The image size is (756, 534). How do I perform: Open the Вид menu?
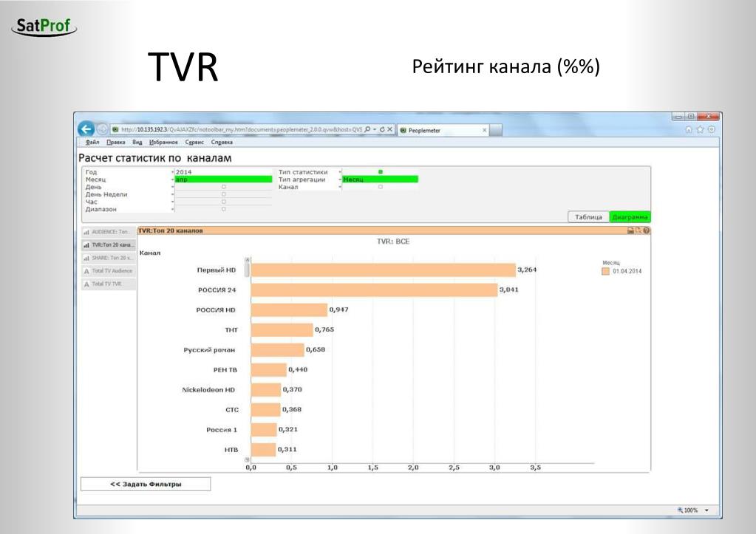click(x=137, y=142)
